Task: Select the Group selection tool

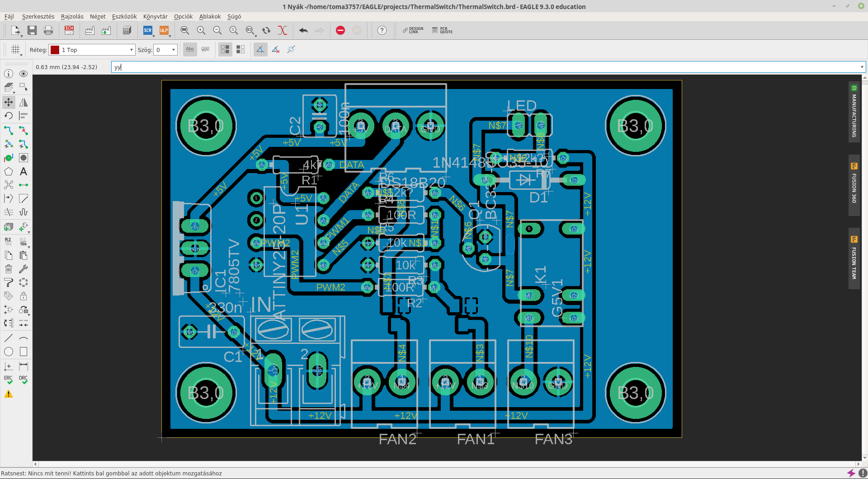Action: coord(24,87)
